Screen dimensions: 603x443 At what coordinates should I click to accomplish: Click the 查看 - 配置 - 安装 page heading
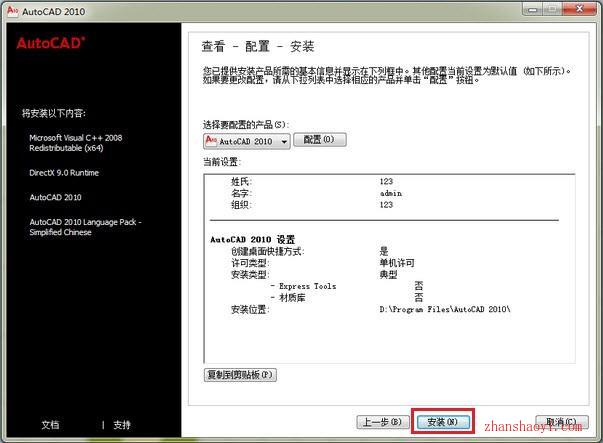coord(258,47)
